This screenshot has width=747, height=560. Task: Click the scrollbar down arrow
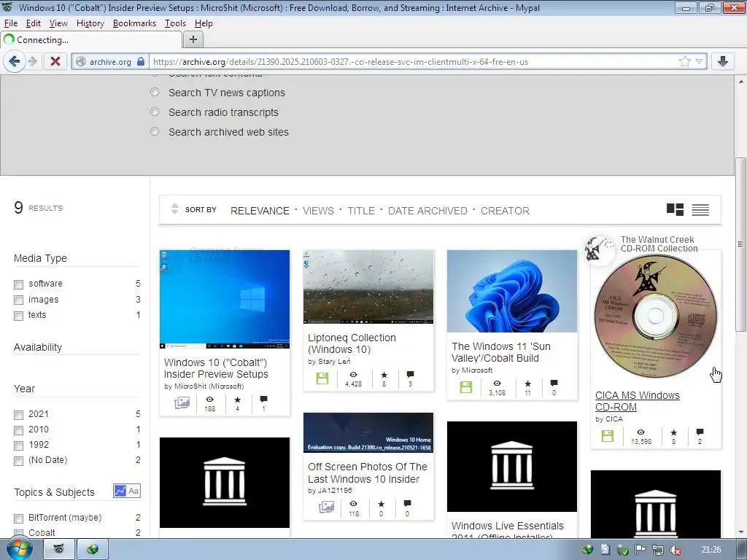tap(741, 532)
